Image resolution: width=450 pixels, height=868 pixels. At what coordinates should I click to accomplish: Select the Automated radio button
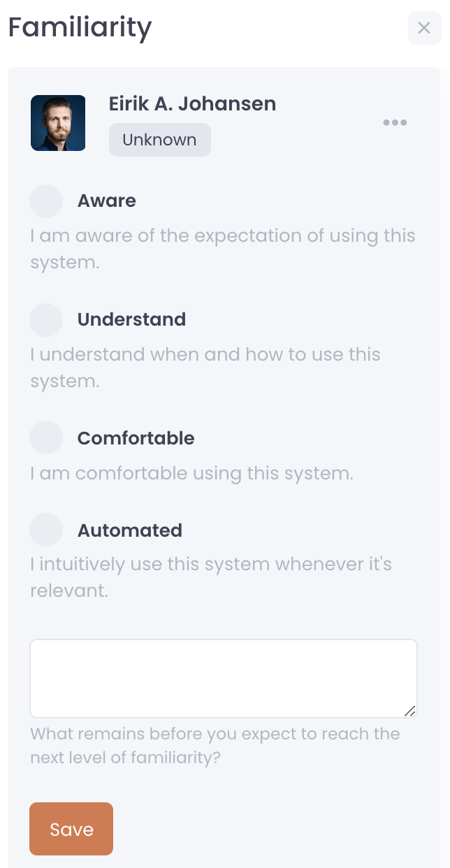[46, 530]
